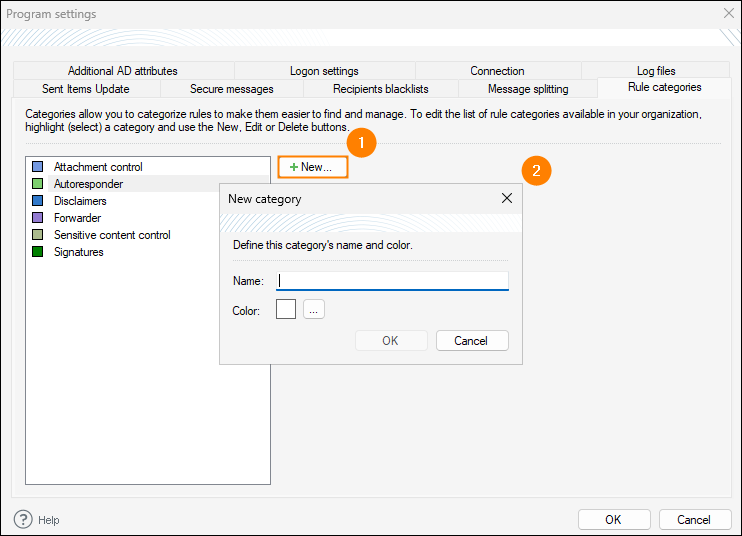
Task: Click the blue Attachment control category icon
Action: pyautogui.click(x=38, y=167)
